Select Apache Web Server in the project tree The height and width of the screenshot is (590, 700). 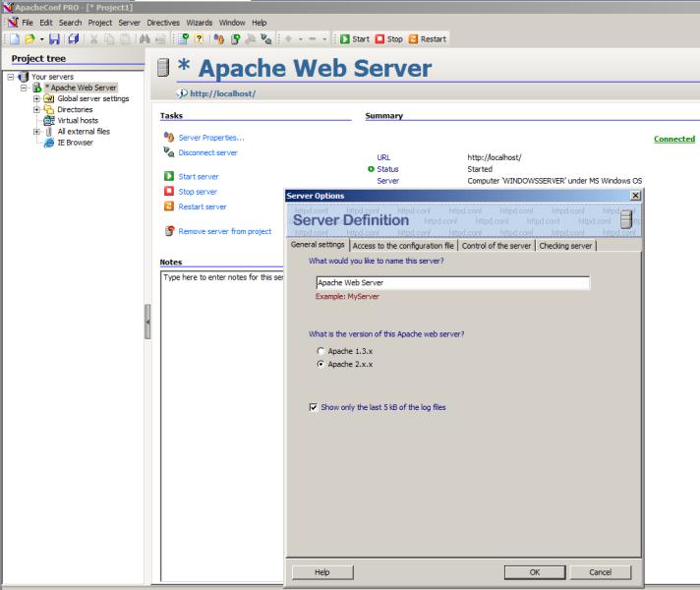[82, 88]
